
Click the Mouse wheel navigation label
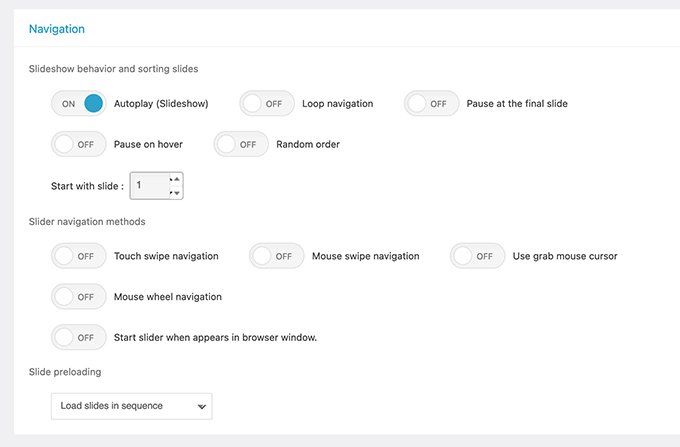pos(168,297)
